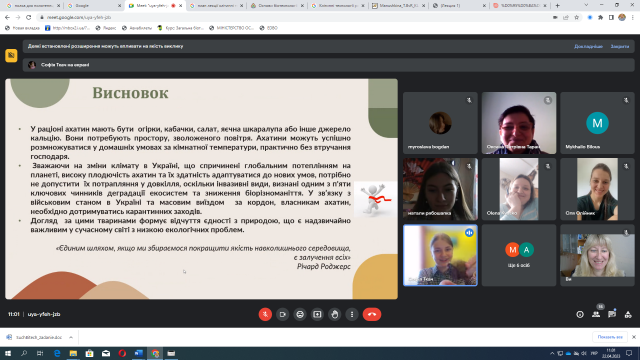Open File Explorer from taskbar
Image resolution: width=640 pixels, height=360 pixels.
[73, 353]
